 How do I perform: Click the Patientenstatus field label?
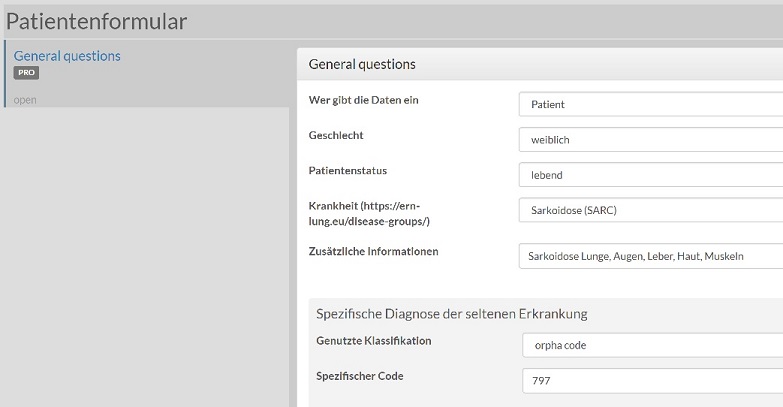(x=347, y=171)
